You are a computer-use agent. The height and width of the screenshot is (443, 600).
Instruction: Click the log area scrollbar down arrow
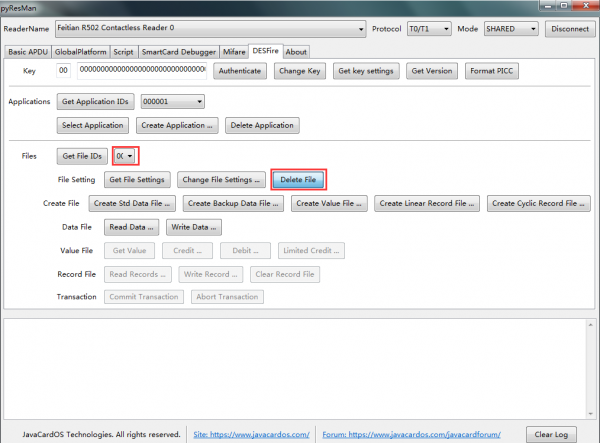pos(590,413)
